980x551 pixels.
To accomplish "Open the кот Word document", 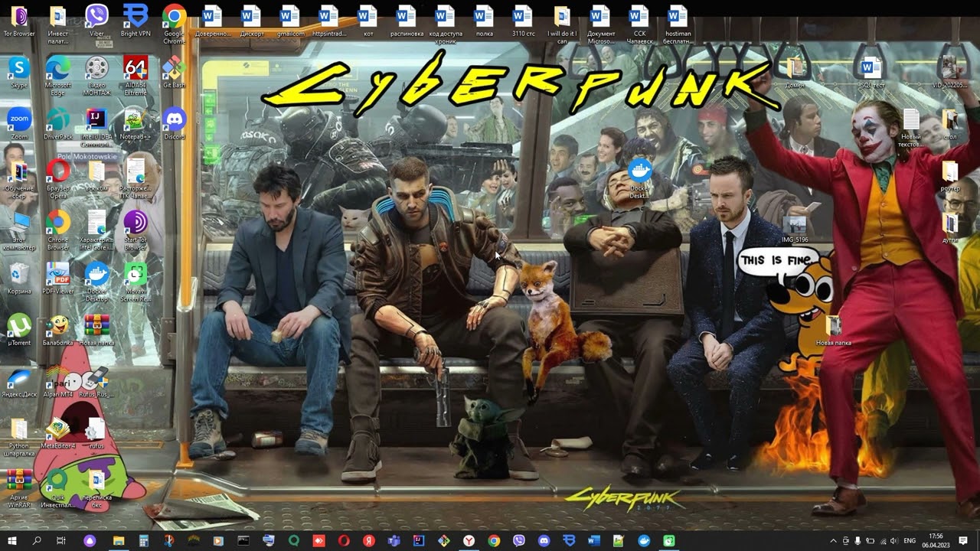I will (367, 21).
